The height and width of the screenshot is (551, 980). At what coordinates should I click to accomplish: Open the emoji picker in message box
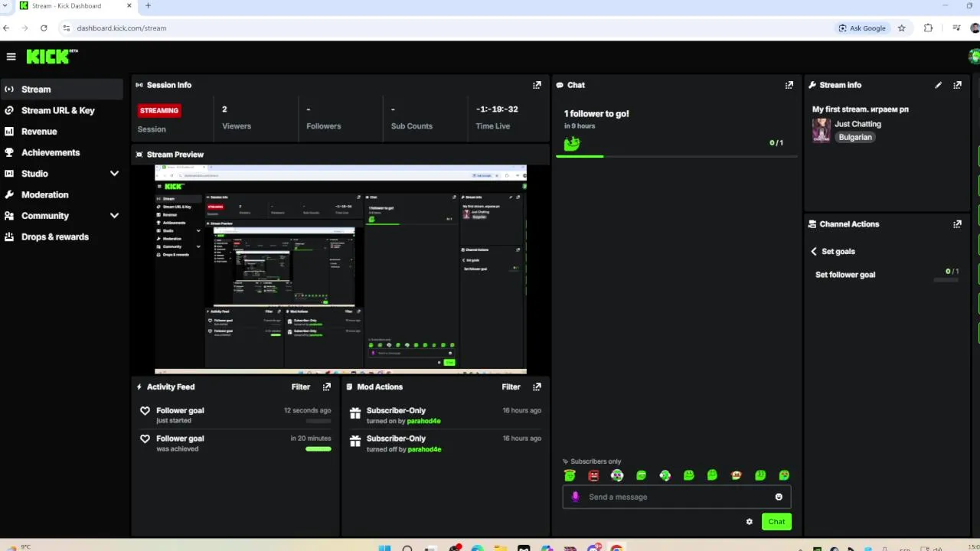779,497
